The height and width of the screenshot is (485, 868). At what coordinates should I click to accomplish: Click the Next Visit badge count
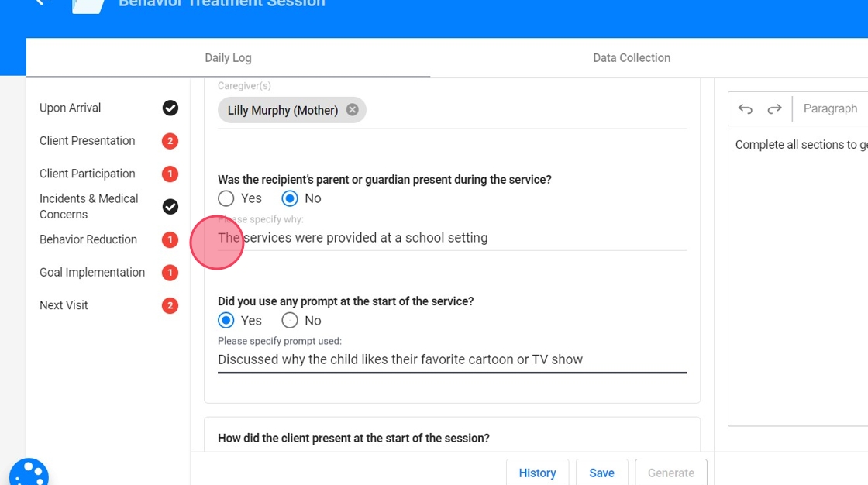coord(170,305)
